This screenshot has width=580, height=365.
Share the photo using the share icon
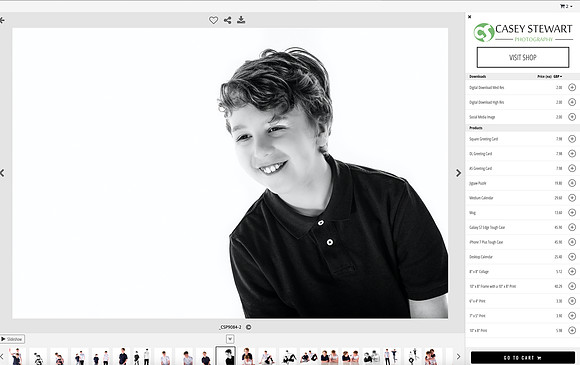tap(227, 20)
